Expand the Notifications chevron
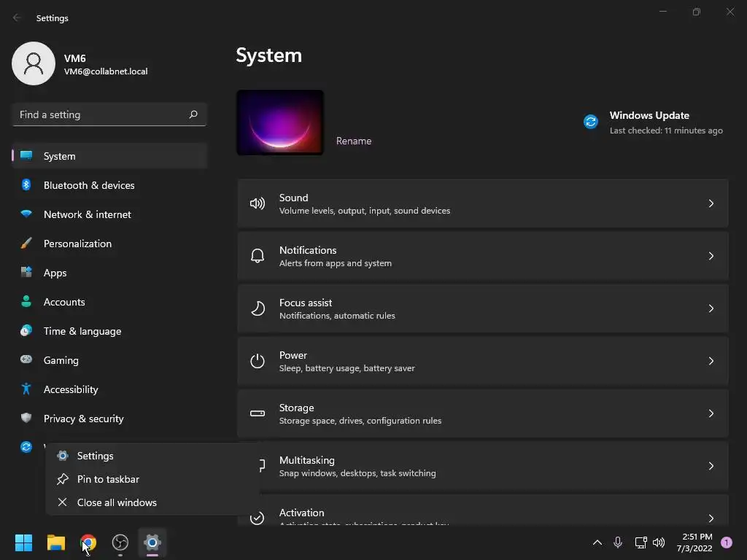The height and width of the screenshot is (560, 747). pyautogui.click(x=711, y=256)
